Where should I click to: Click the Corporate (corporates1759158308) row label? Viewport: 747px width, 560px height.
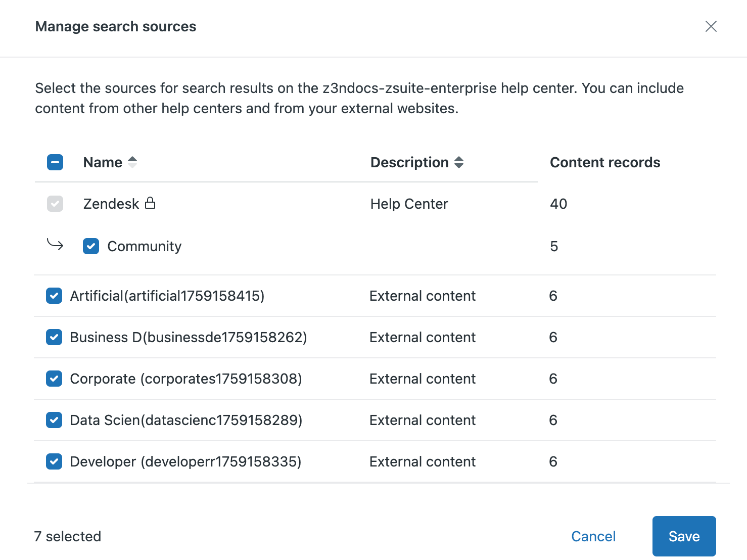(185, 379)
